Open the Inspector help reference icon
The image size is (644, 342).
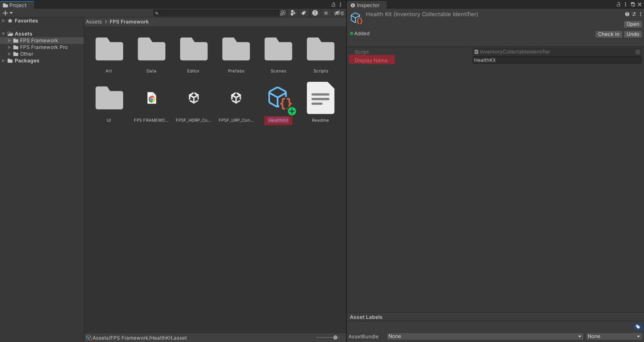pyautogui.click(x=627, y=14)
